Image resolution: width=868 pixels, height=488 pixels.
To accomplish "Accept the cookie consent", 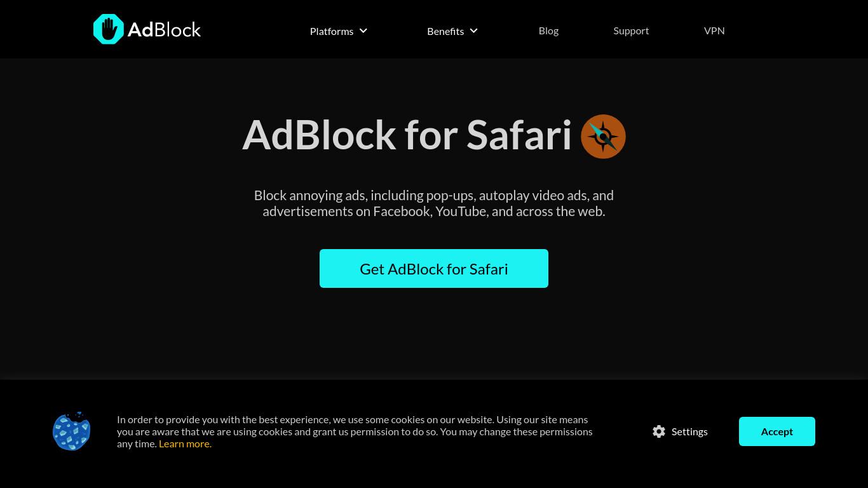I will click(777, 431).
